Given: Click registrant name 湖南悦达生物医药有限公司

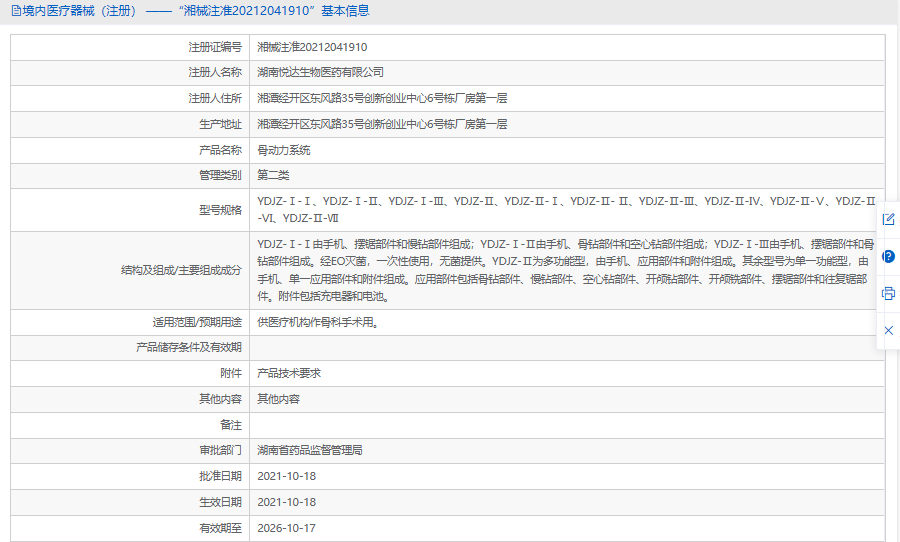Looking at the screenshot, I should click(x=320, y=72).
